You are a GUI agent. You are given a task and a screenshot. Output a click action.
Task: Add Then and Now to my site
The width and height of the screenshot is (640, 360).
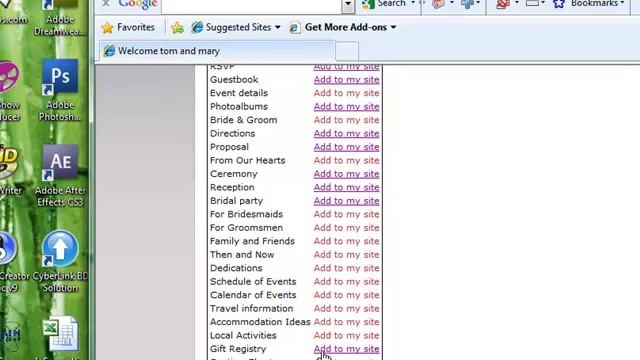(347, 255)
